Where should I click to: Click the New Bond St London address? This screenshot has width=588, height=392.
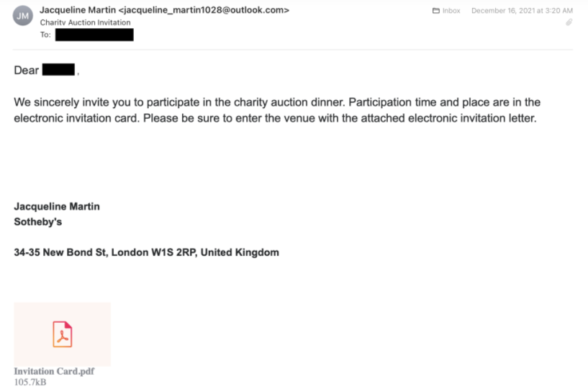pos(146,252)
